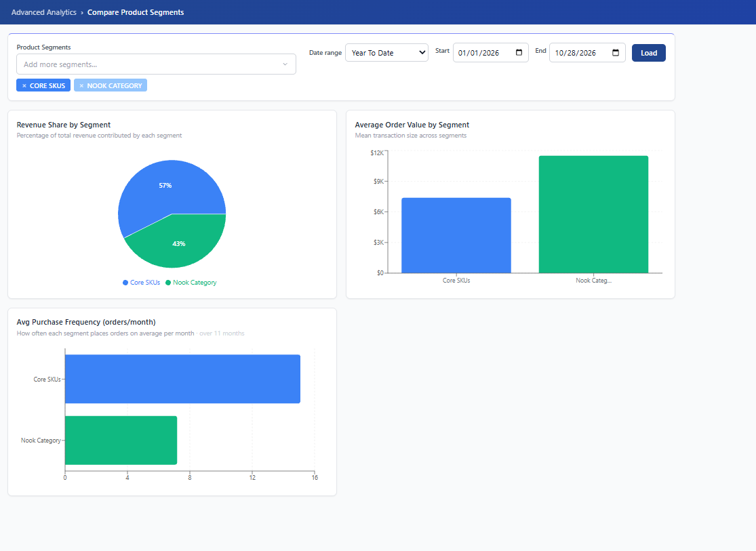Click the End date field 10/28/2026
Viewport: 756px width, 551px height.
pyautogui.click(x=587, y=53)
